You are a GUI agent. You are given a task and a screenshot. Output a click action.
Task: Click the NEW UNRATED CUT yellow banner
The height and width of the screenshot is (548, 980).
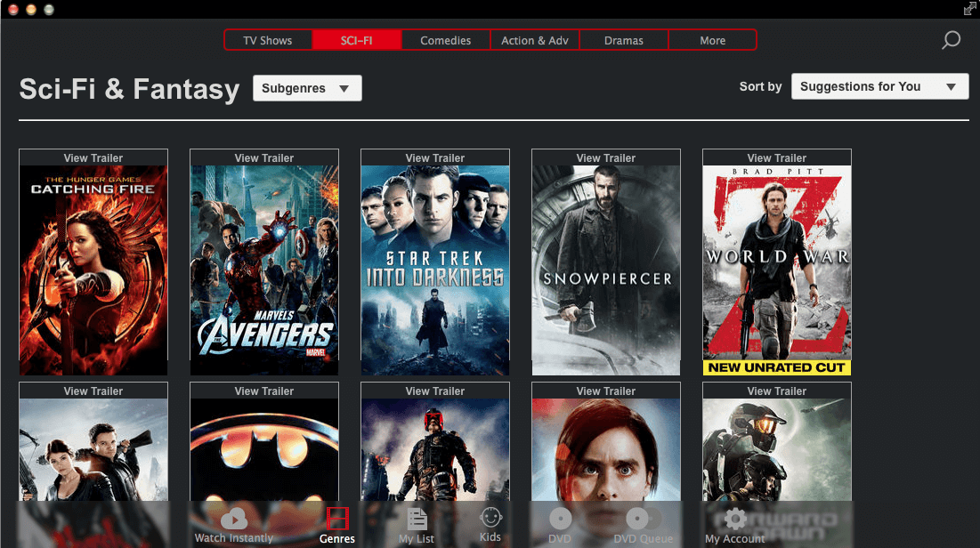pyautogui.click(x=777, y=367)
